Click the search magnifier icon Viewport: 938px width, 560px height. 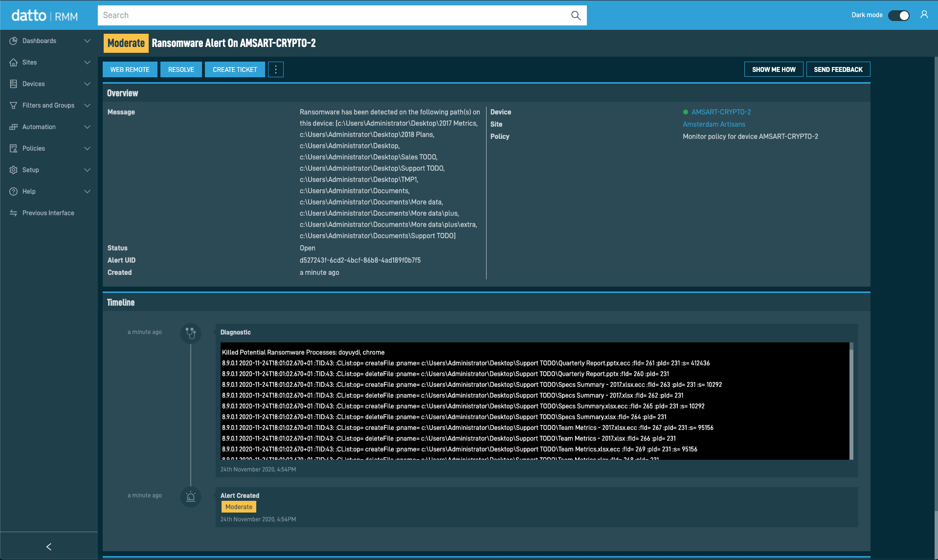click(576, 16)
